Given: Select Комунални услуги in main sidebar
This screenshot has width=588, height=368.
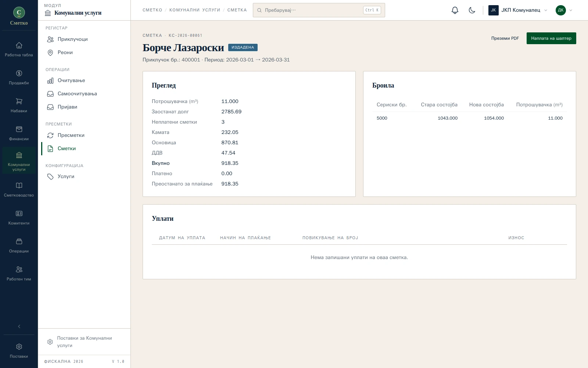Looking at the screenshot, I should [19, 161].
